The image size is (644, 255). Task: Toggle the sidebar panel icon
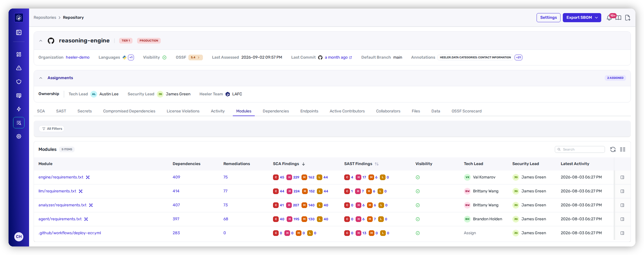point(19,32)
